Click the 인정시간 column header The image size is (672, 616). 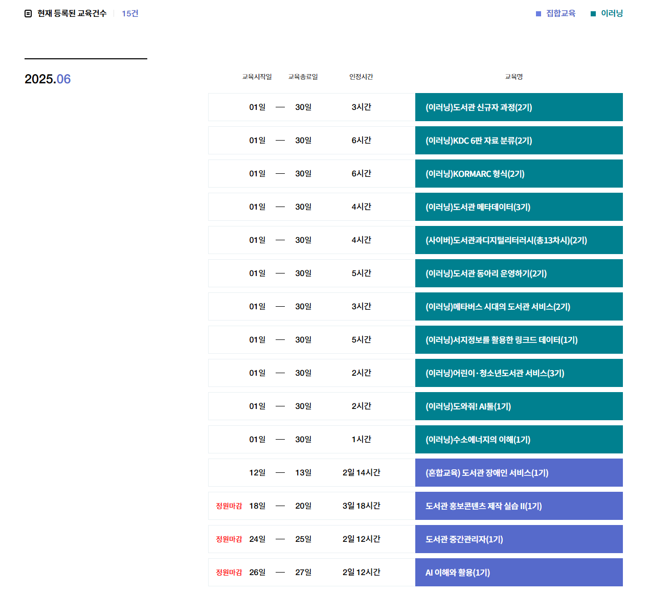coord(361,77)
